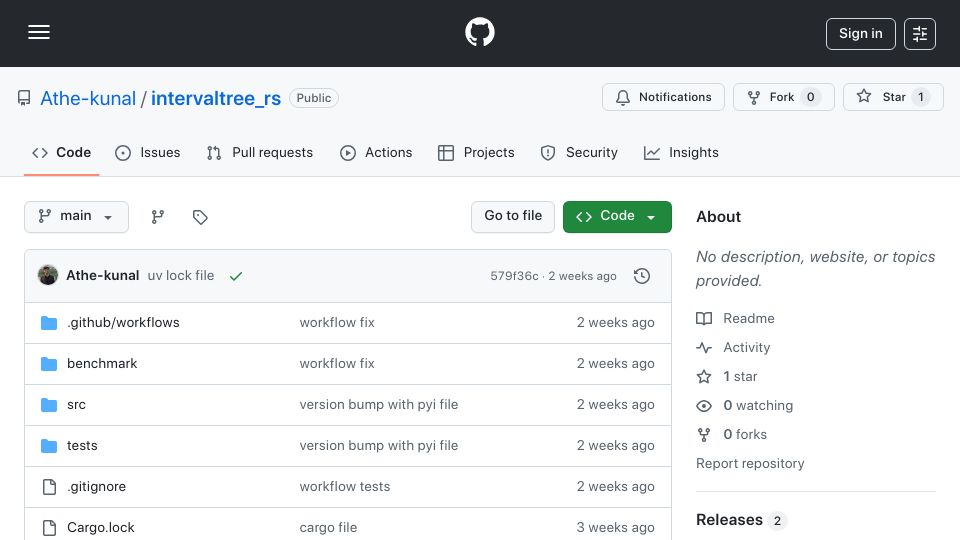Open the hamburger navigation menu
Viewport: 960px width, 540px height.
39,32
